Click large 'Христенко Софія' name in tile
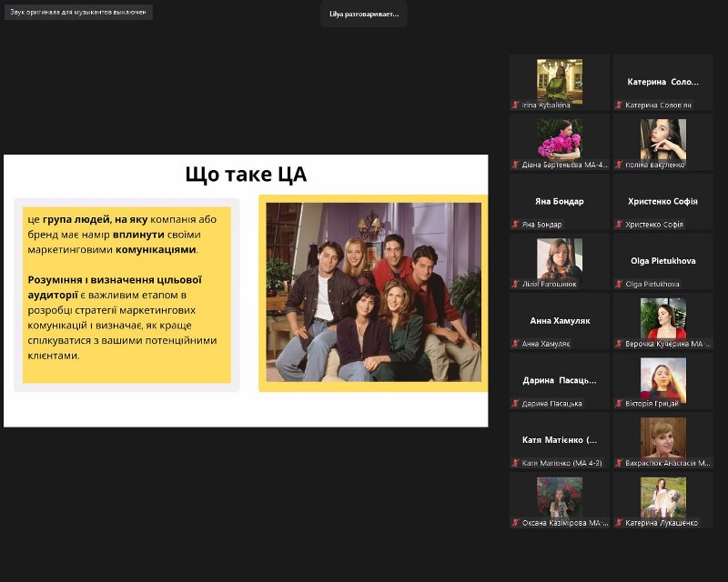Screen dimensions: 728x582 tap(663, 201)
